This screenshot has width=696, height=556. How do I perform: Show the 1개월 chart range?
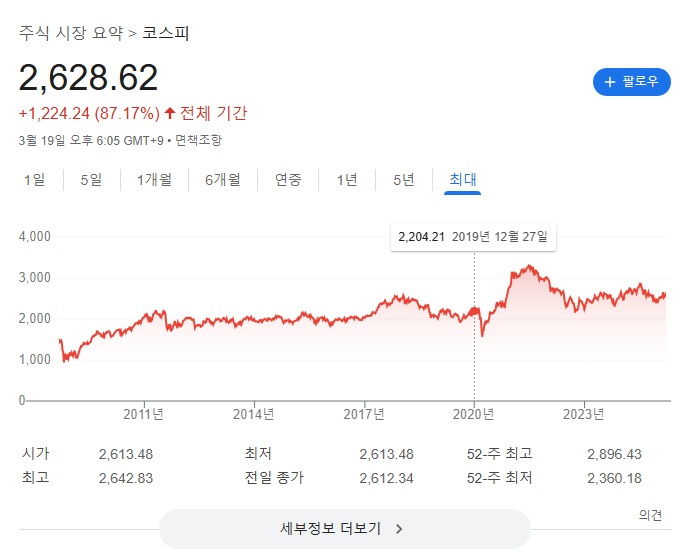[x=154, y=180]
